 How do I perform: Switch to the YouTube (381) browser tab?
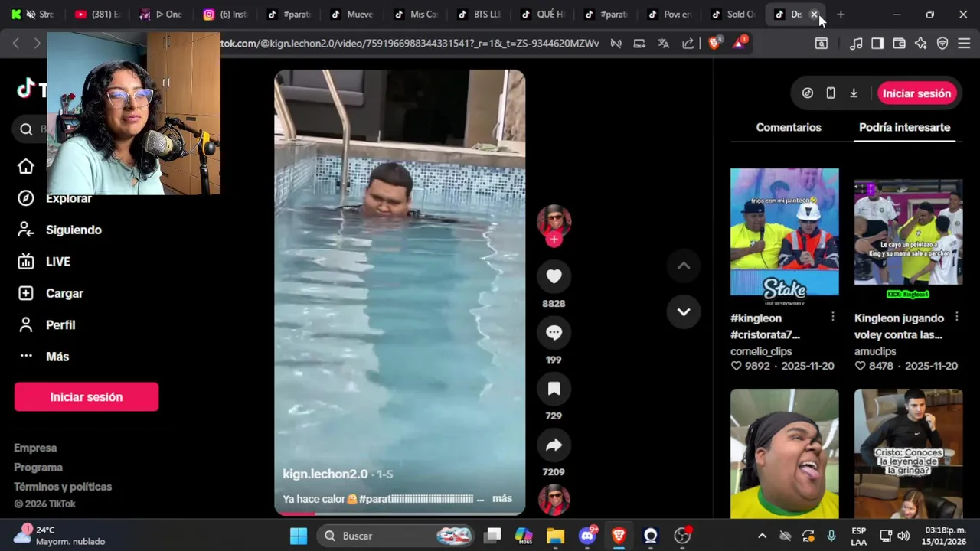click(x=99, y=15)
